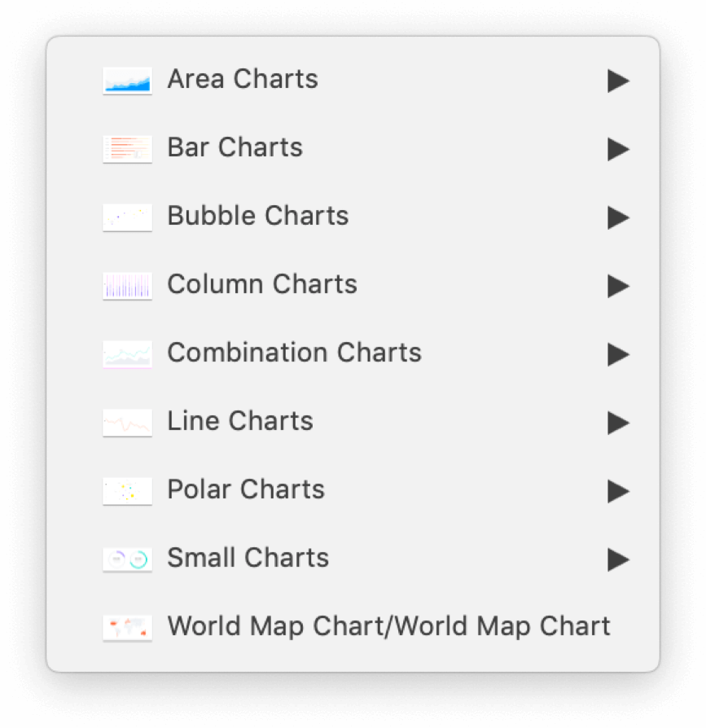Open the Combination Charts menu item
Viewport: 706px width, 728px height.
[294, 353]
